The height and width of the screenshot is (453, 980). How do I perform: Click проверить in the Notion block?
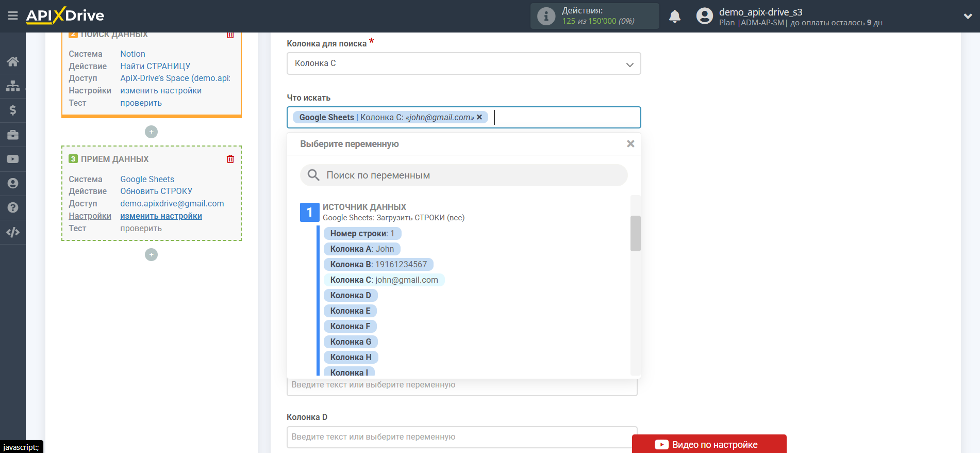(141, 103)
